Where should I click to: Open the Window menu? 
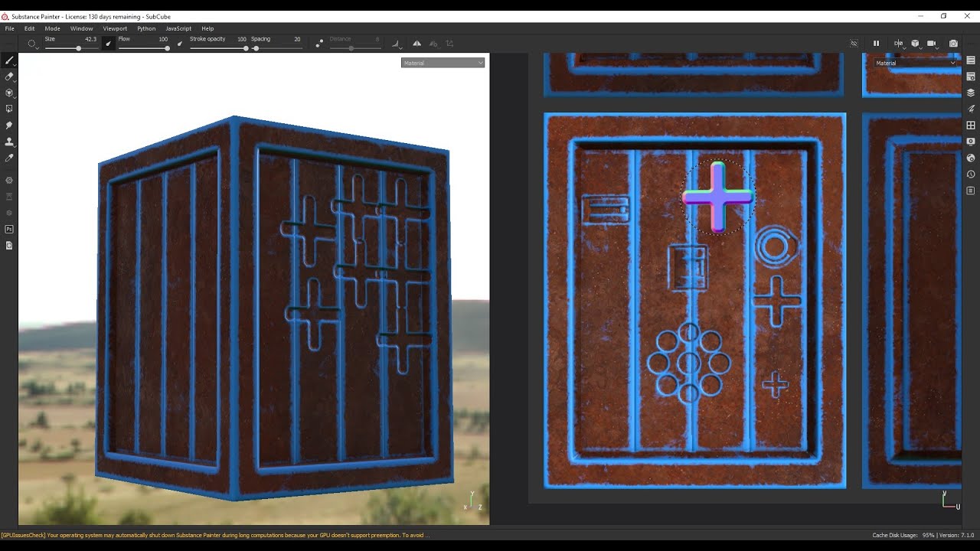pos(81,28)
